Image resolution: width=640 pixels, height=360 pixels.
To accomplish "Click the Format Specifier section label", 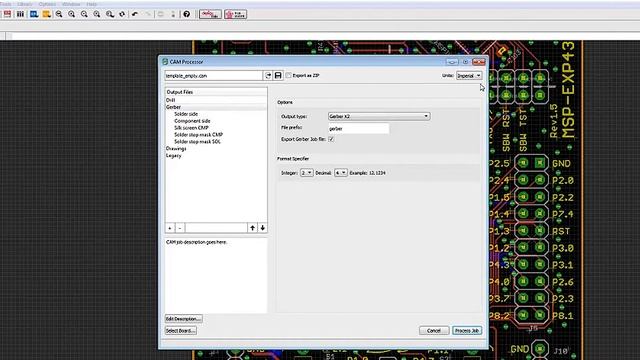I will [x=293, y=159].
